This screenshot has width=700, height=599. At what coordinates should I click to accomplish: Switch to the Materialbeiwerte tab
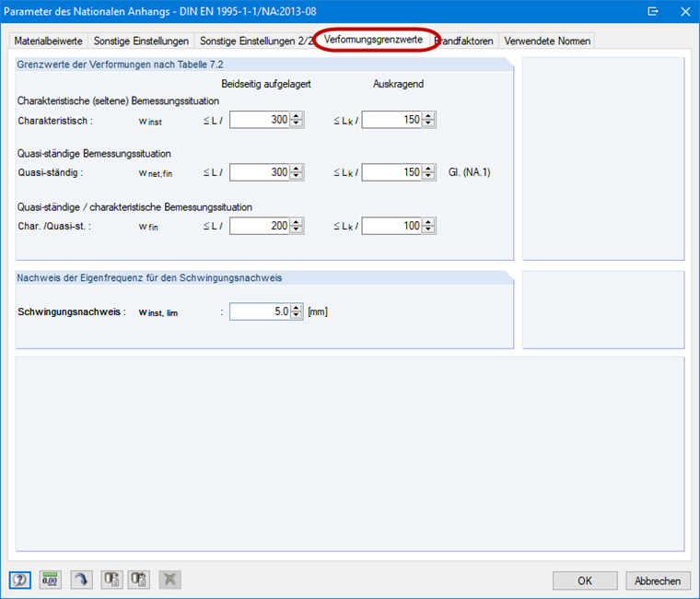(x=48, y=41)
